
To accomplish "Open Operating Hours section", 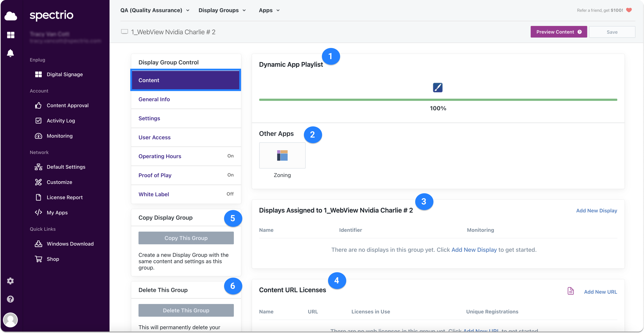I will [x=186, y=156].
